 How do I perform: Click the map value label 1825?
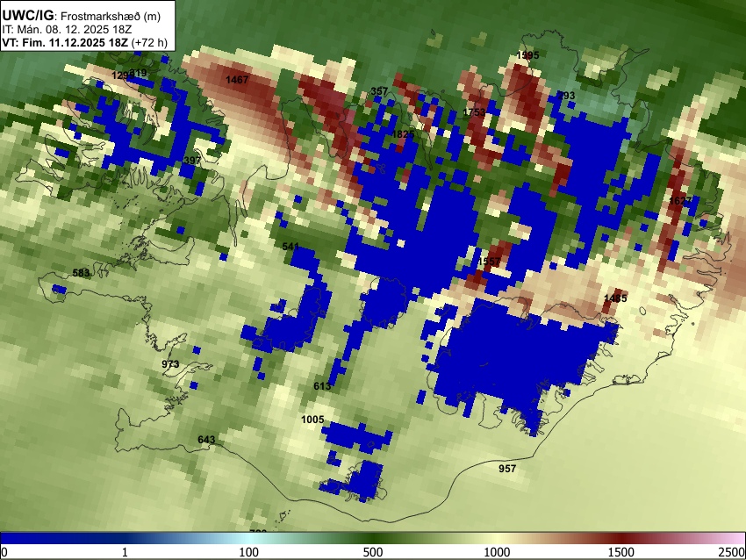tap(403, 134)
